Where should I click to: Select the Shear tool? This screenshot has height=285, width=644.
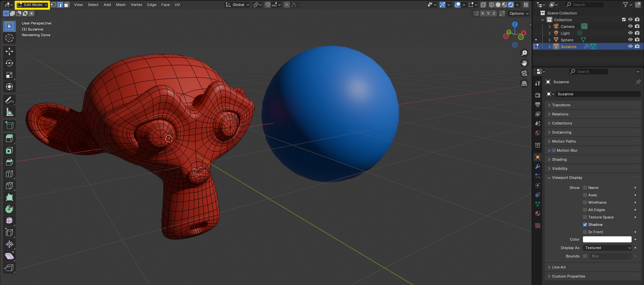pyautogui.click(x=9, y=256)
